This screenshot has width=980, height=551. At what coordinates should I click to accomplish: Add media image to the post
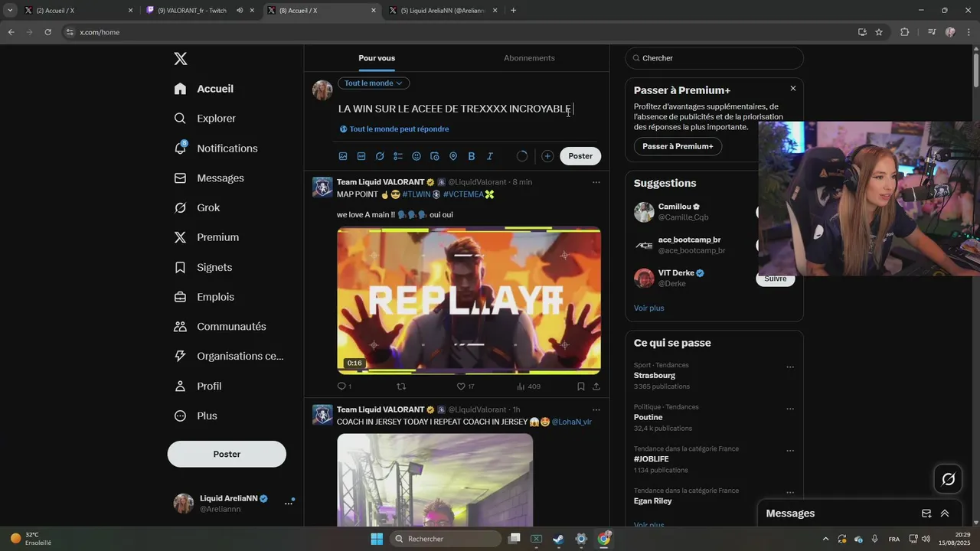click(x=343, y=156)
